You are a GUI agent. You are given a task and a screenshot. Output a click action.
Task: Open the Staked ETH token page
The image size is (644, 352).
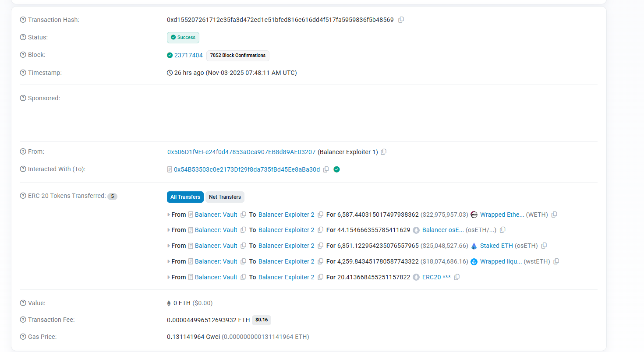(496, 246)
